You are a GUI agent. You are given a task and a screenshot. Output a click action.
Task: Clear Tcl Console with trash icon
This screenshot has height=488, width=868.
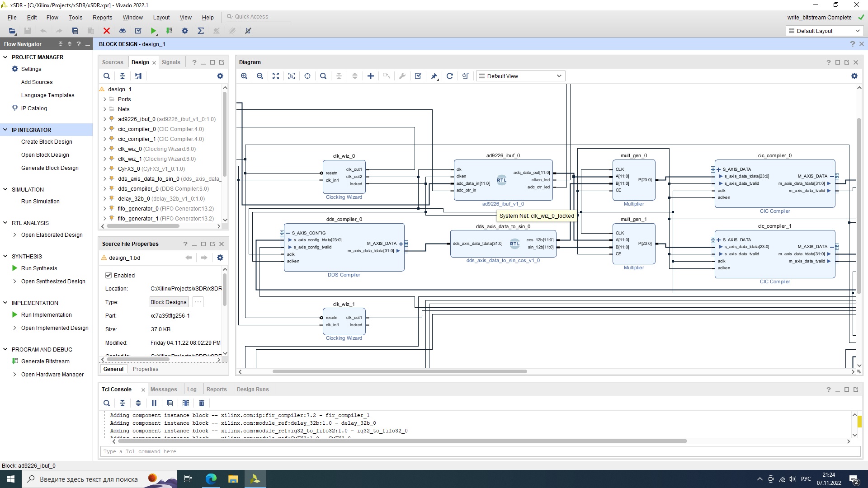(x=202, y=403)
